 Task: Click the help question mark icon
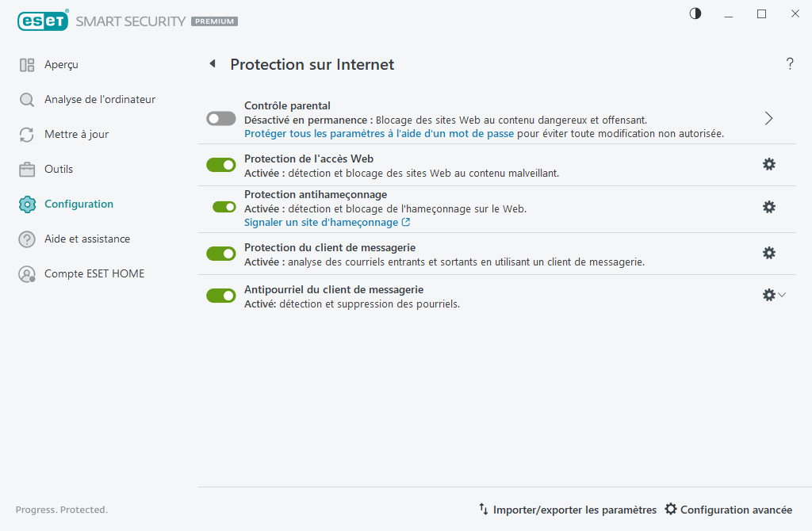click(x=790, y=63)
